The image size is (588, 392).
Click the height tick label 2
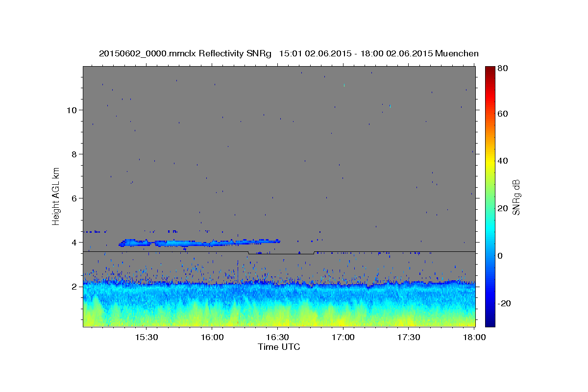click(74, 287)
